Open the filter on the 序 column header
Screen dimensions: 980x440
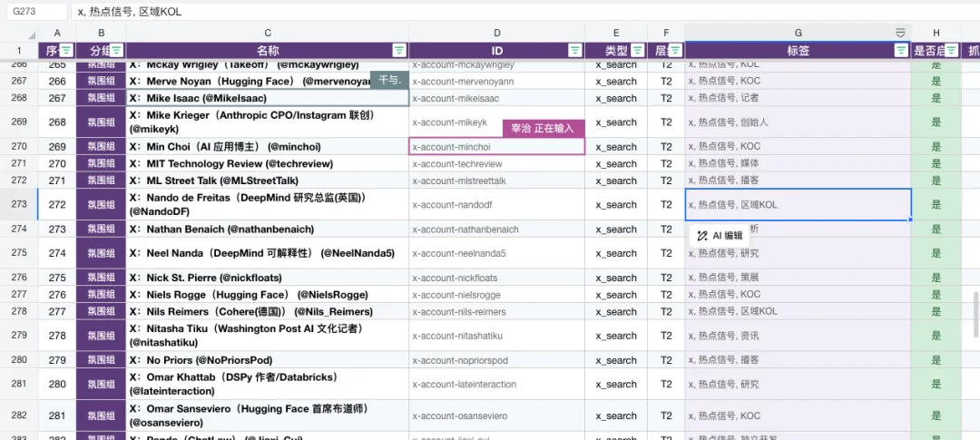pos(67,51)
